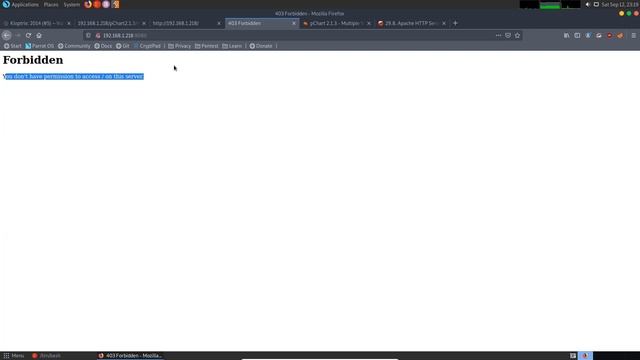Open the Start bookmark
640x360 pixels.
click(13, 46)
